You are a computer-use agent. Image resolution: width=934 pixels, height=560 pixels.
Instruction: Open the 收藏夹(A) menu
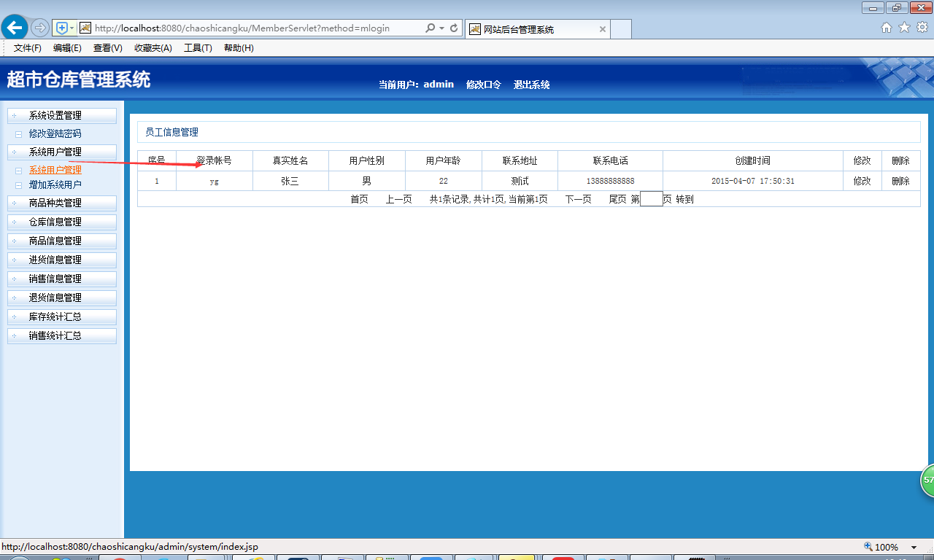[153, 48]
